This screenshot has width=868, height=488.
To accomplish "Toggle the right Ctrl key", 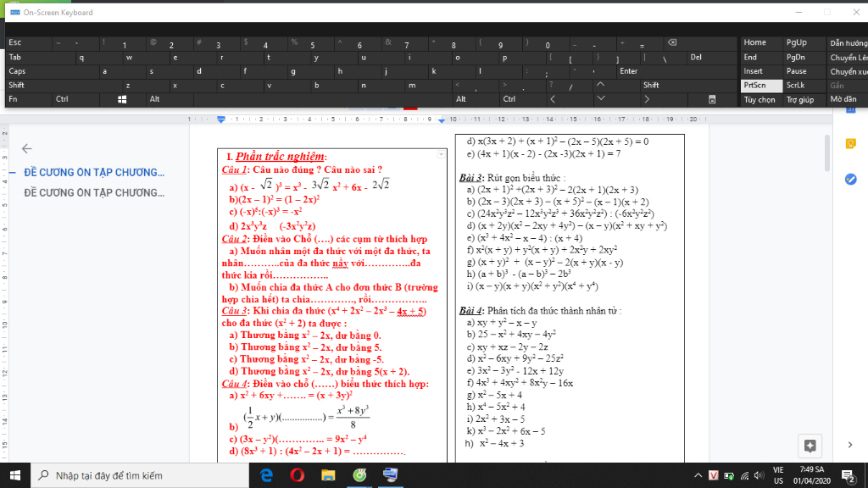I will click(523, 100).
